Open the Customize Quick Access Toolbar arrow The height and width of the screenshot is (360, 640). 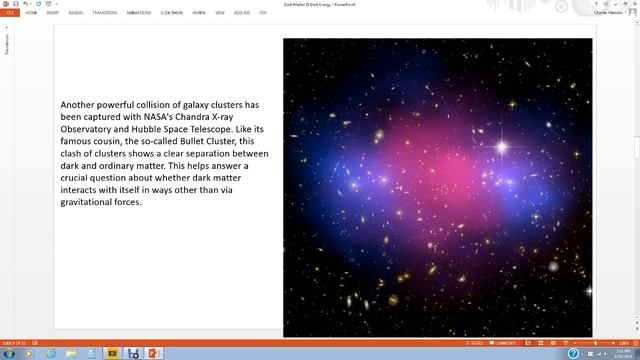[x=56, y=4]
